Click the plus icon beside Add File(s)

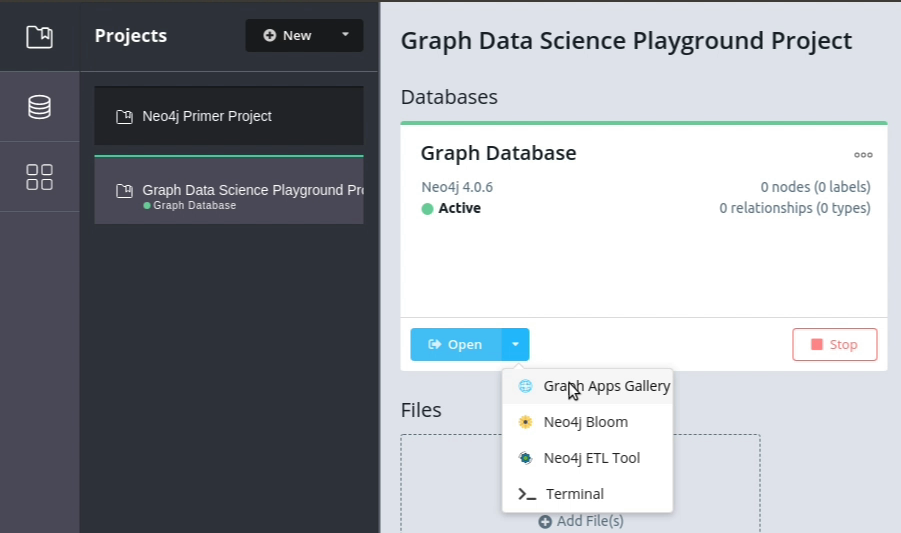tap(545, 522)
